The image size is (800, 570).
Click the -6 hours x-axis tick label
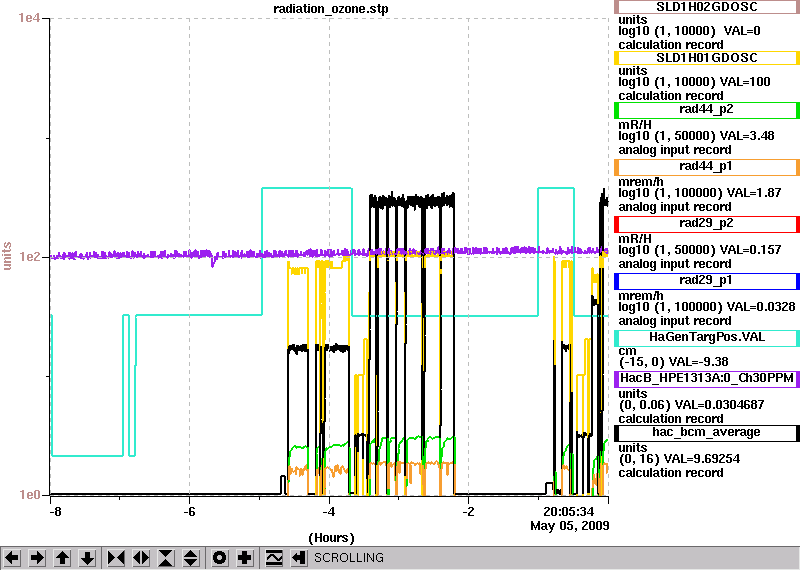(x=189, y=512)
